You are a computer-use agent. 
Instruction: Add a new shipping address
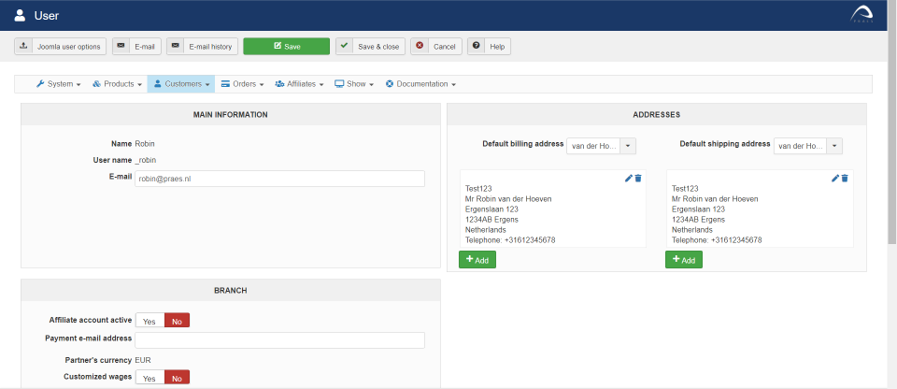pyautogui.click(x=684, y=260)
